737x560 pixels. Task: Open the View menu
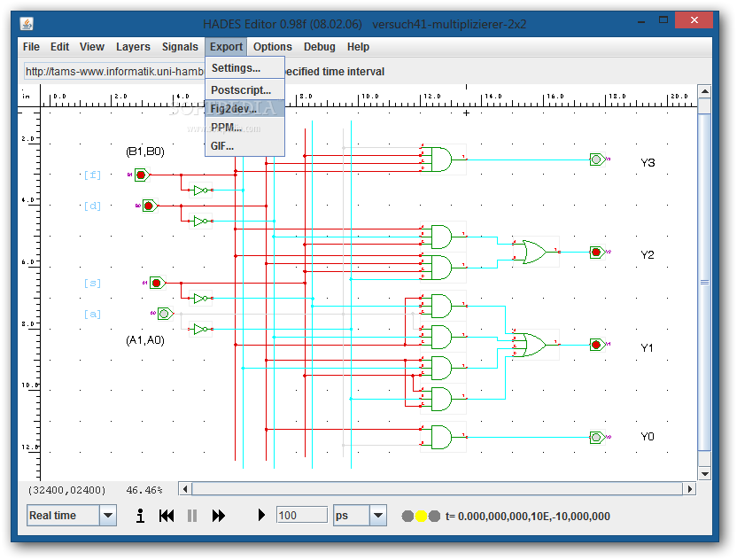[x=91, y=47]
